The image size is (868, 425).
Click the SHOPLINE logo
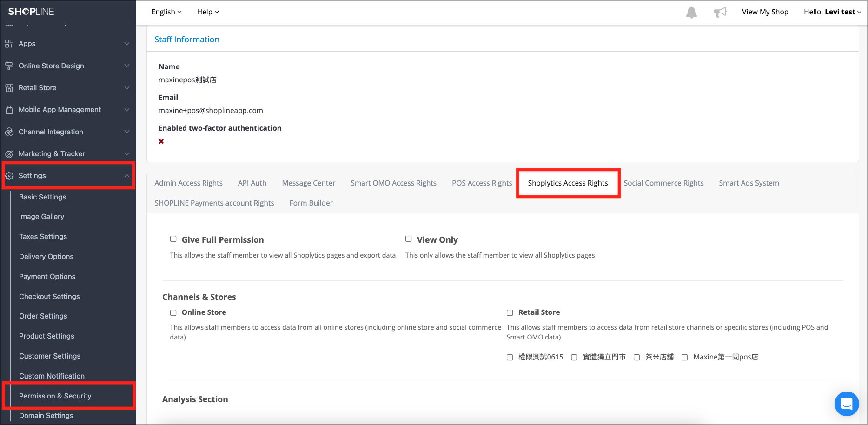pos(31,12)
